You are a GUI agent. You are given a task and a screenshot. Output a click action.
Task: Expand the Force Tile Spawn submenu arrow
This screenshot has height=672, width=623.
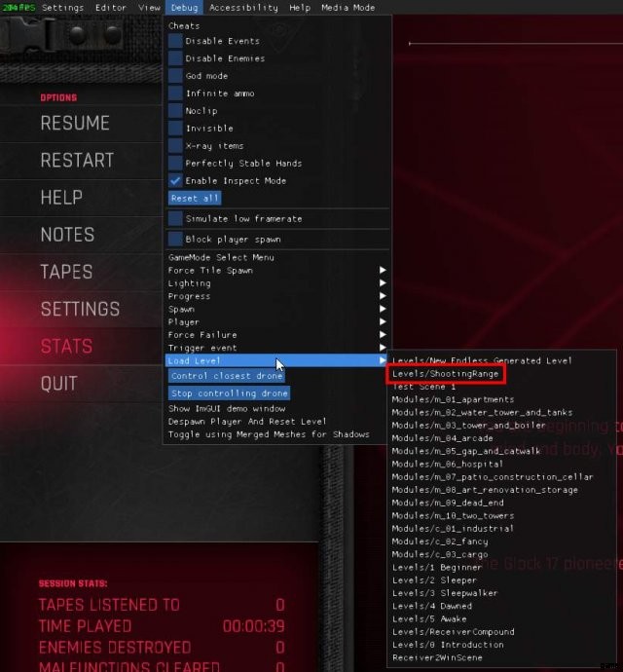pos(383,271)
